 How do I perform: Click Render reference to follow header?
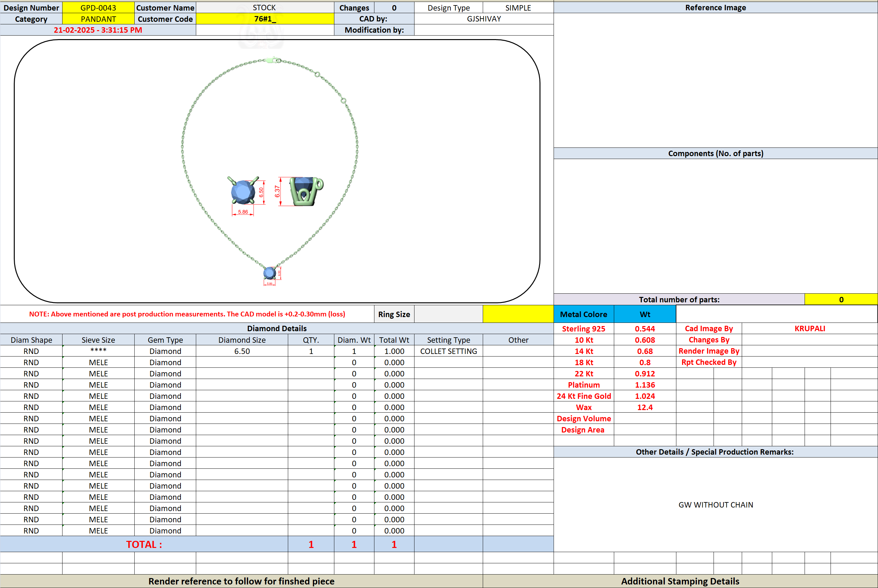click(241, 581)
